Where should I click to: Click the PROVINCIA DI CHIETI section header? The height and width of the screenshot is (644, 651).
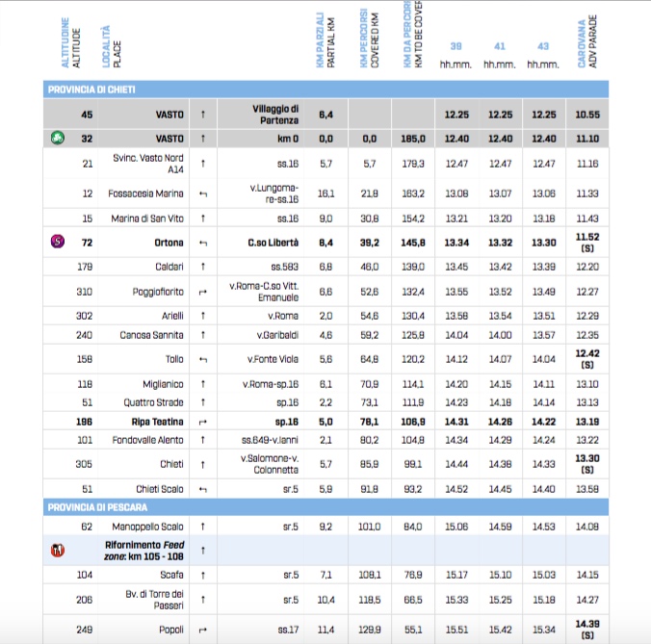pyautogui.click(x=325, y=90)
